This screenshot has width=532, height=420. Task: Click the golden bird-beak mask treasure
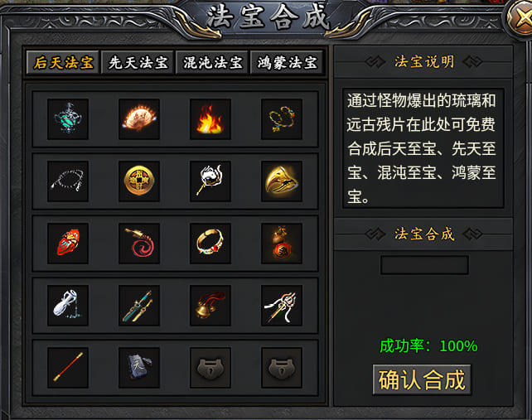(x=282, y=181)
